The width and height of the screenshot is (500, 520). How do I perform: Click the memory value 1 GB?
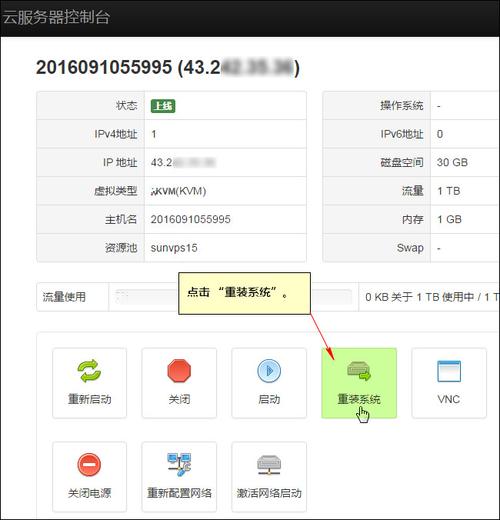tap(449, 219)
